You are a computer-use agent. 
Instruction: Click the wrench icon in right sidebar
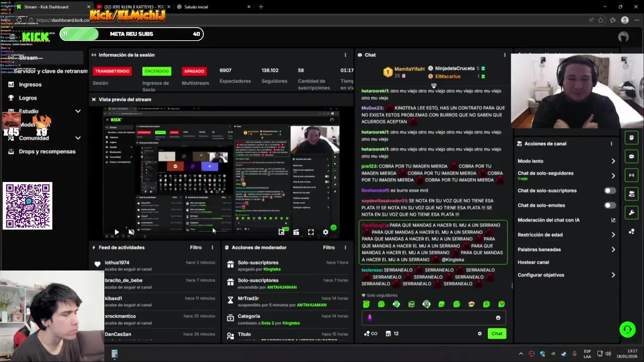click(x=631, y=213)
